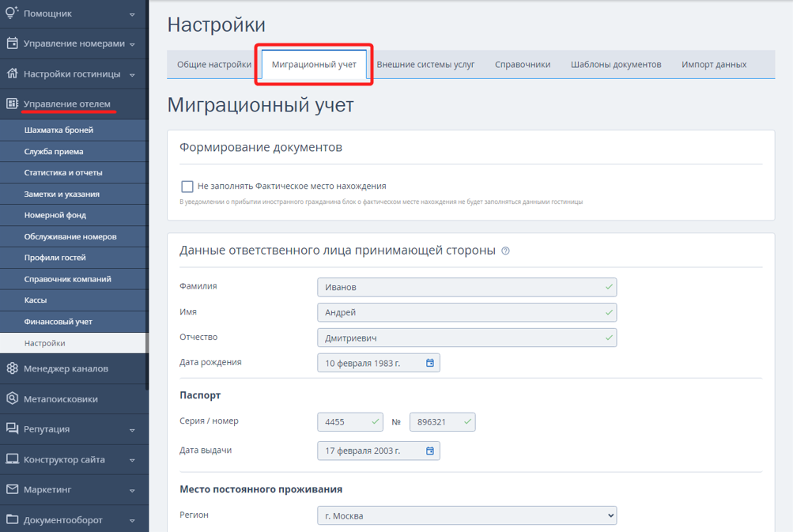Open Внешние системы услуг tab
The height and width of the screenshot is (532, 793).
pyautogui.click(x=425, y=64)
